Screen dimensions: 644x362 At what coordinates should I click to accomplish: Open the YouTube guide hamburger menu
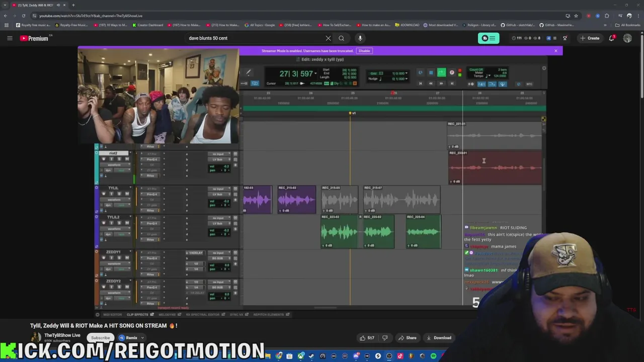[x=10, y=38]
